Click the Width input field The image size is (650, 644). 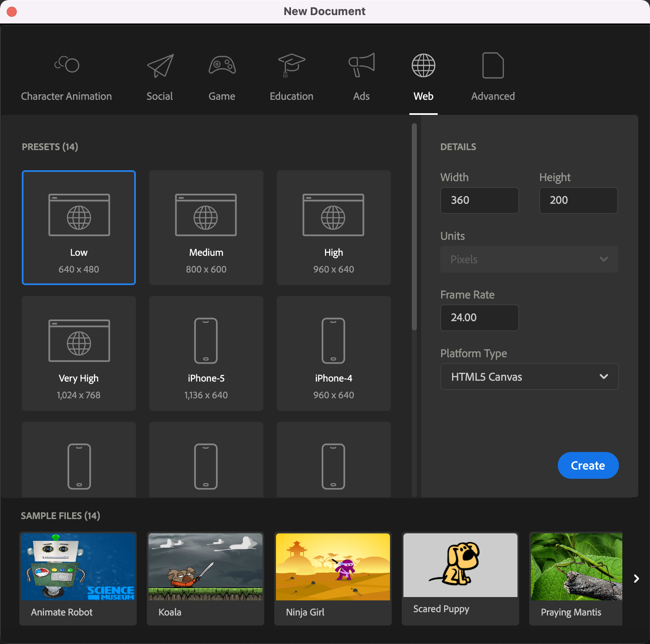[x=480, y=200]
